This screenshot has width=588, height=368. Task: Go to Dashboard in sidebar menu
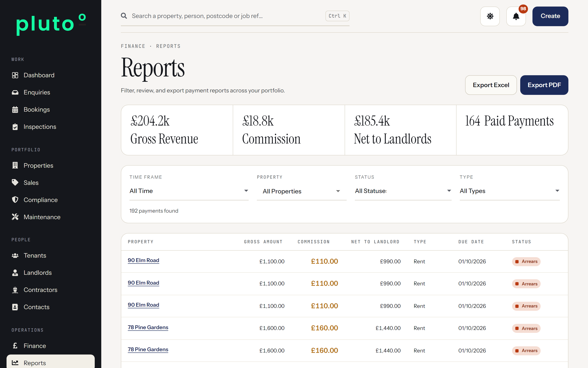click(x=51, y=75)
